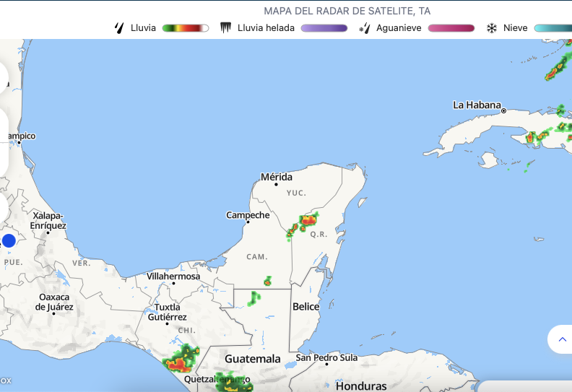The height and width of the screenshot is (392, 572).
Task: Click the Tuxtla Gutiérrez city label
Action: [x=167, y=312]
